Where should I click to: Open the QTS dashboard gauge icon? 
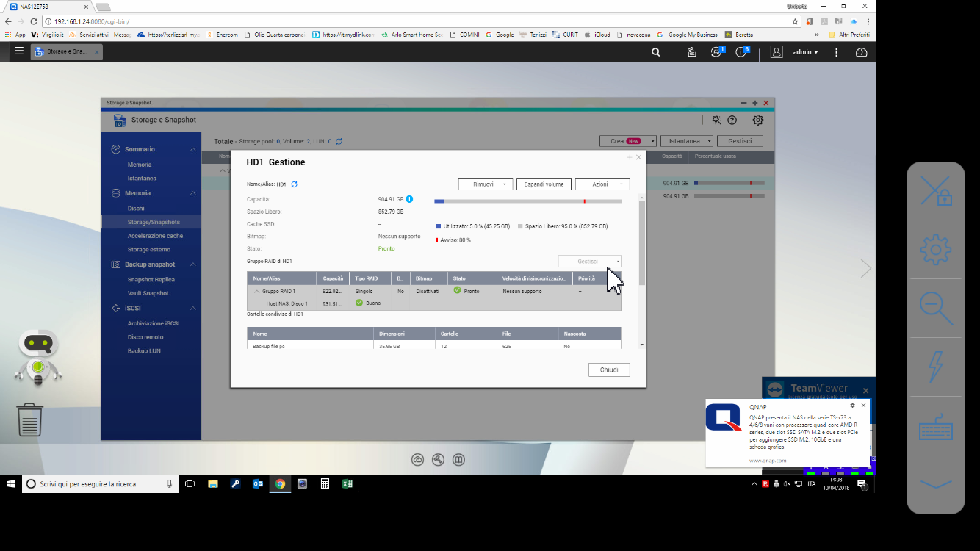click(x=862, y=52)
